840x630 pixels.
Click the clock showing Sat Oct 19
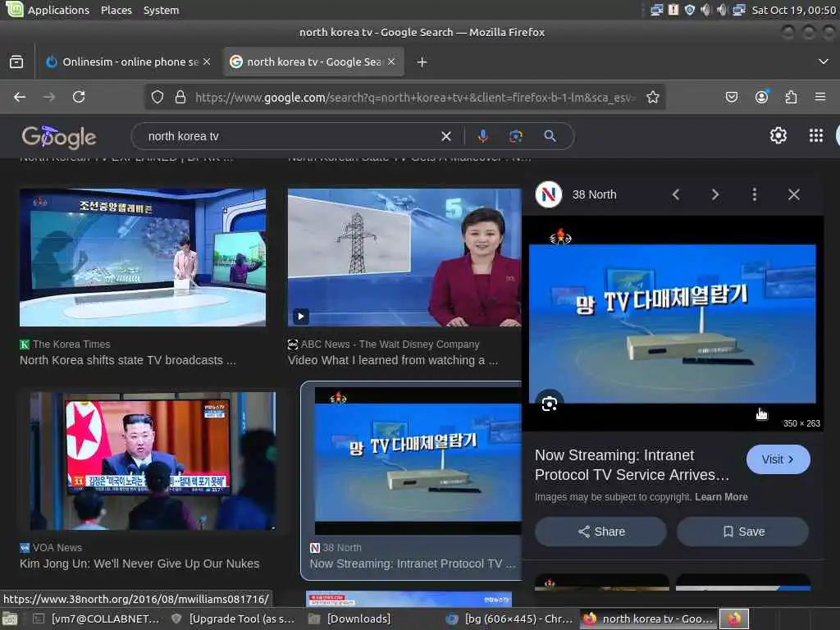point(793,10)
